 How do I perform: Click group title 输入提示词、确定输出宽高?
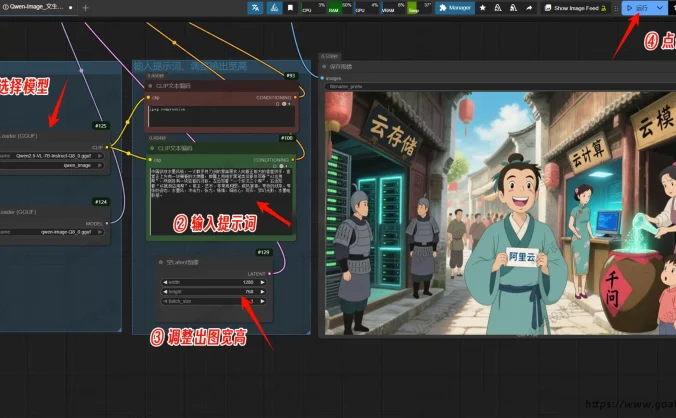coord(190,66)
